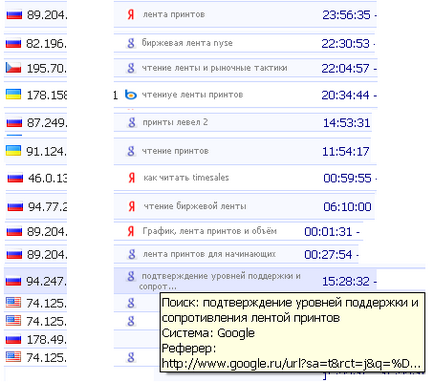Open search query 'чтение принтов'
Image resolution: width=434 pixels, height=382 pixels.
pos(175,151)
